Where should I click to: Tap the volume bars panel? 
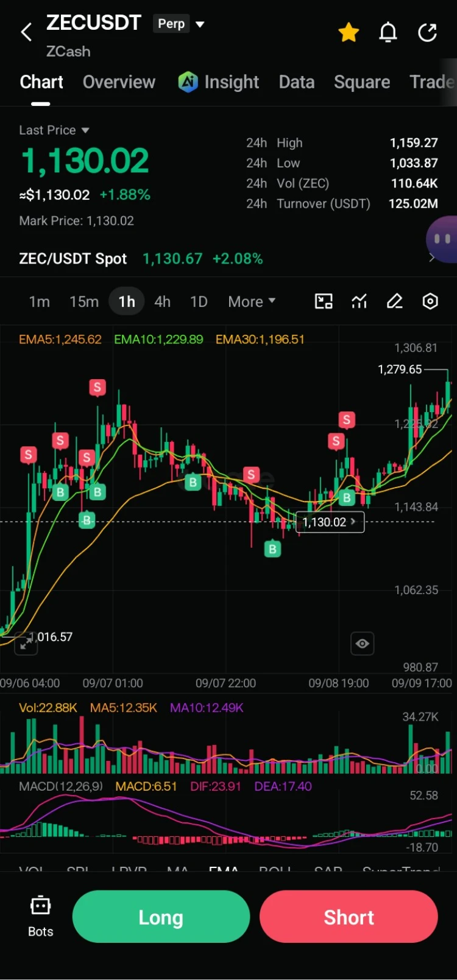click(x=227, y=746)
